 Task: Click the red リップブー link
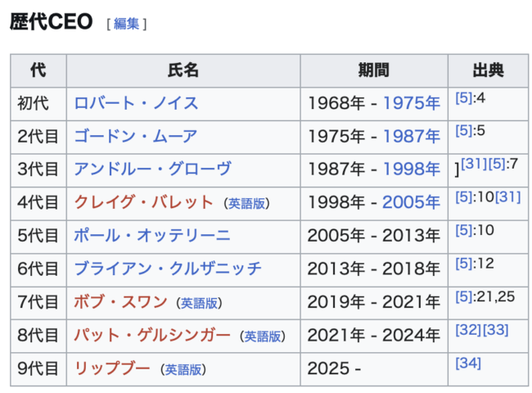click(112, 368)
